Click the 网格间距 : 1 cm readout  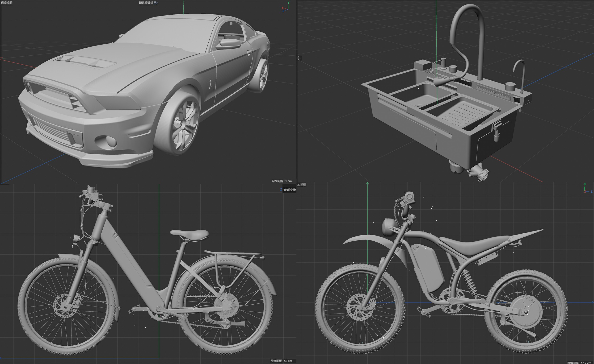pos(282,181)
